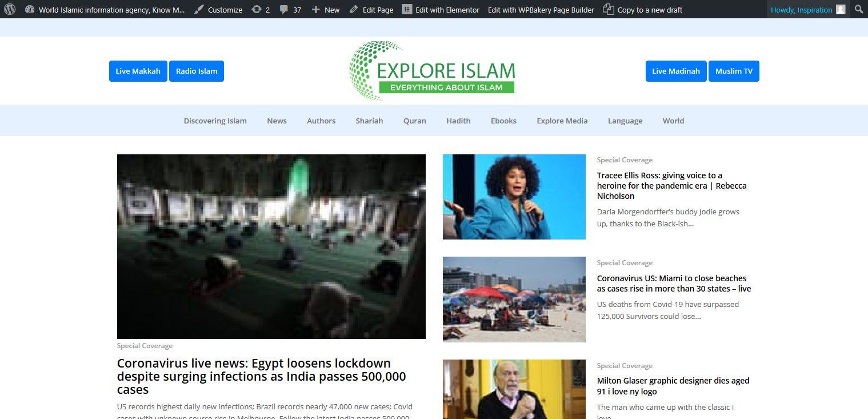868x419 pixels.
Task: Open the Explore Media nav item
Action: 562,121
